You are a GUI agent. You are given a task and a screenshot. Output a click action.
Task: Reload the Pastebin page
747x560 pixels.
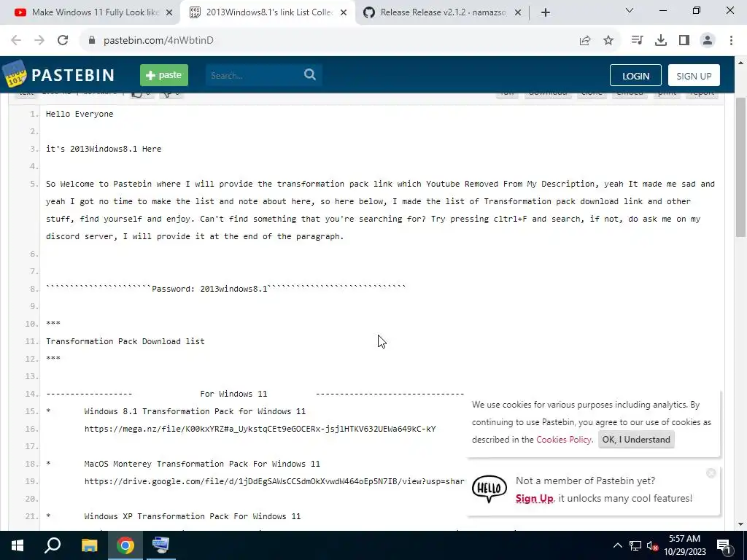(x=63, y=40)
